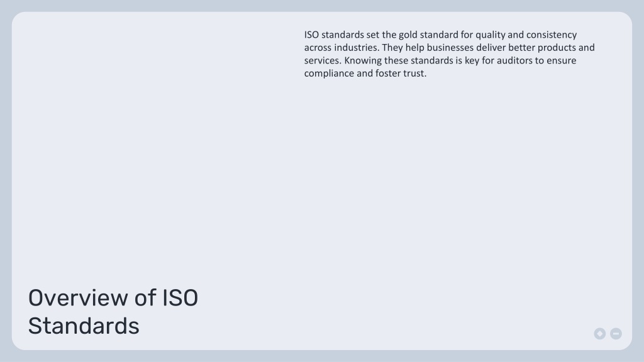Click the round minus icon at slide corner
This screenshot has width=644, height=362.
616,334
